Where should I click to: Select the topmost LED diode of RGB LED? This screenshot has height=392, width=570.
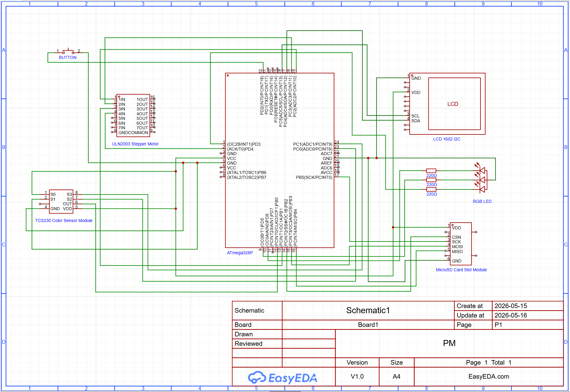482,170
